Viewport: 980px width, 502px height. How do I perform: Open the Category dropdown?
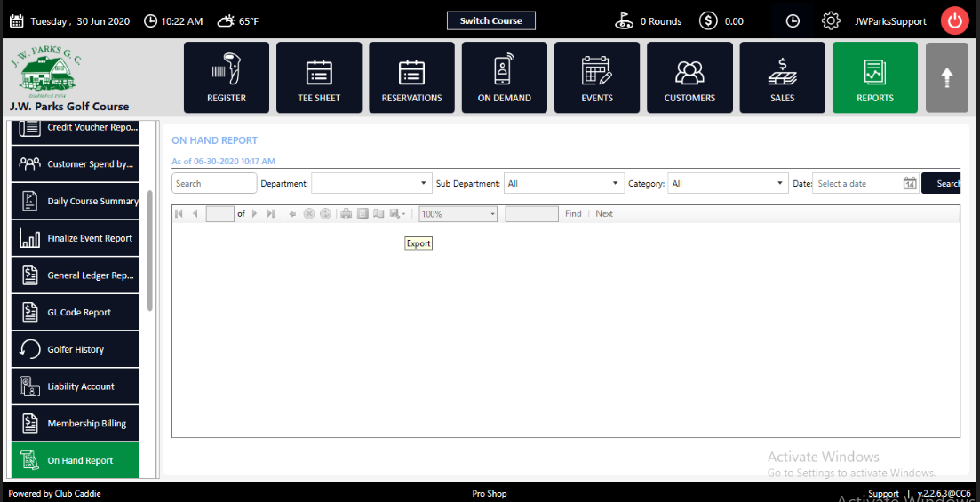coord(728,184)
